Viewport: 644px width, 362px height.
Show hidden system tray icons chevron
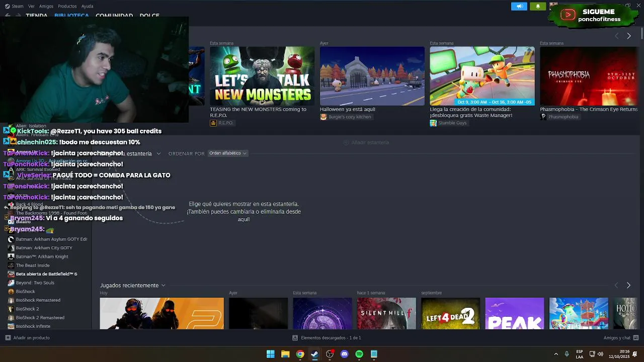(x=556, y=354)
